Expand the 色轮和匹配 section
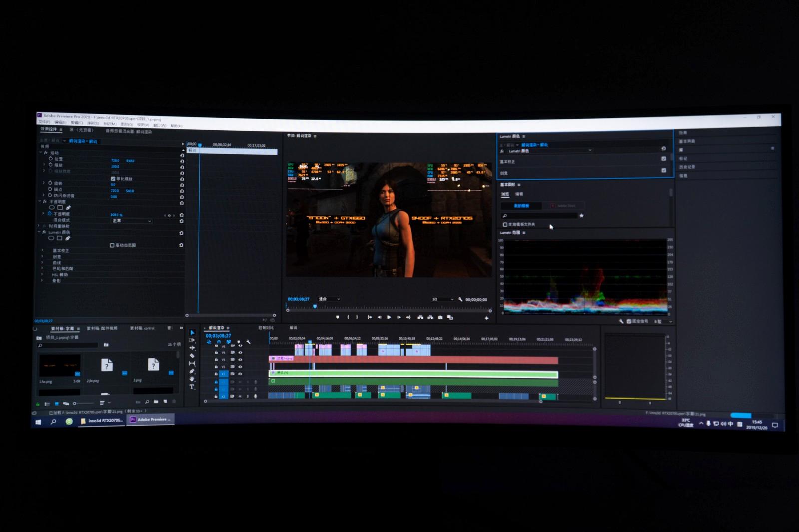This screenshot has height=532, width=799. (x=42, y=268)
